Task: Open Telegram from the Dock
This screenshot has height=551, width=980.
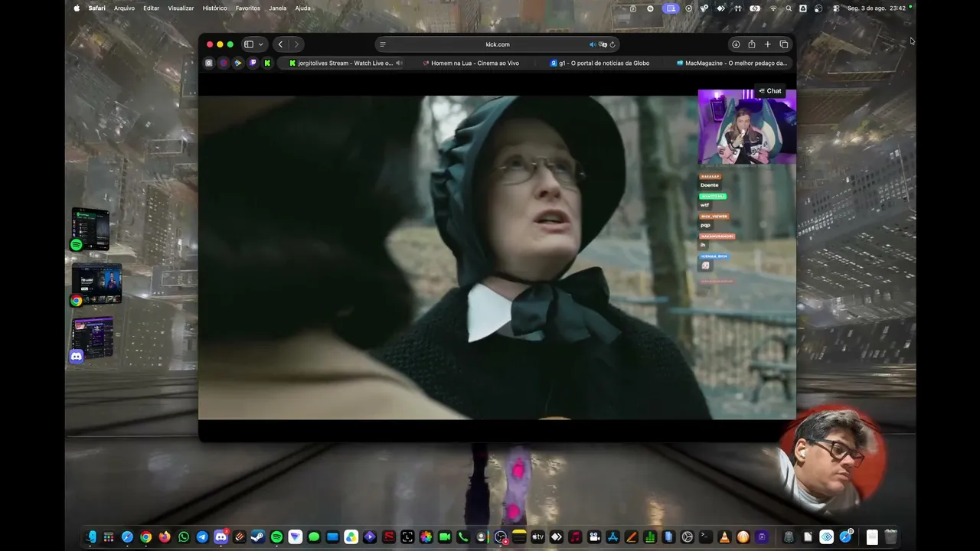Action: 202,537
